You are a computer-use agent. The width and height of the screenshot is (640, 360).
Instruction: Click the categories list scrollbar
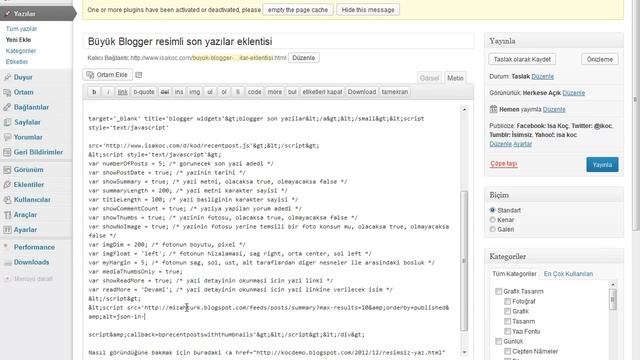(613, 300)
